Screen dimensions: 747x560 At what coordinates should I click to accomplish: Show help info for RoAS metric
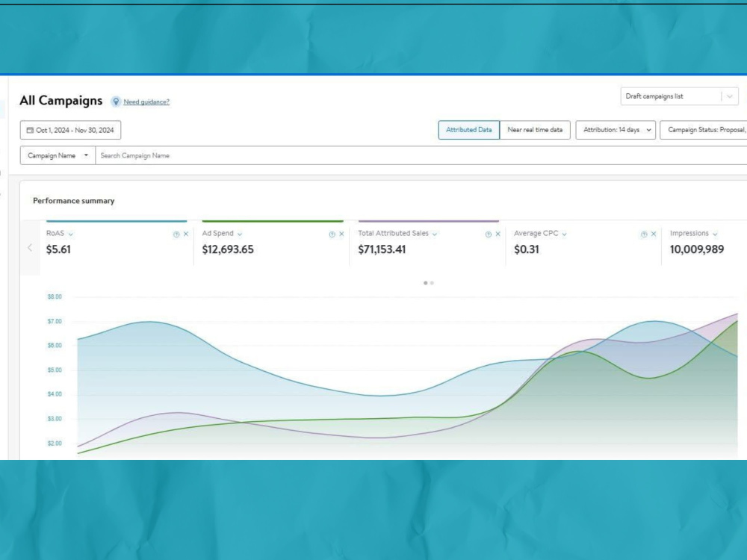(x=176, y=234)
